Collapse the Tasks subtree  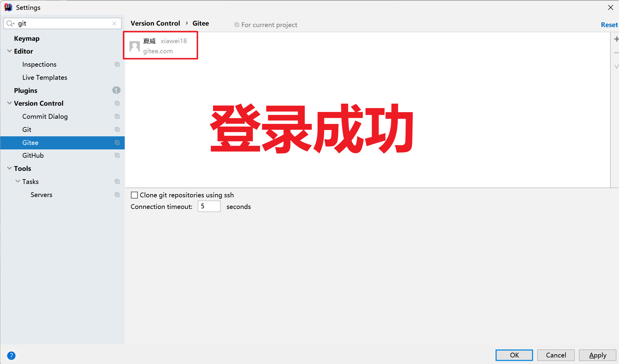click(x=18, y=181)
